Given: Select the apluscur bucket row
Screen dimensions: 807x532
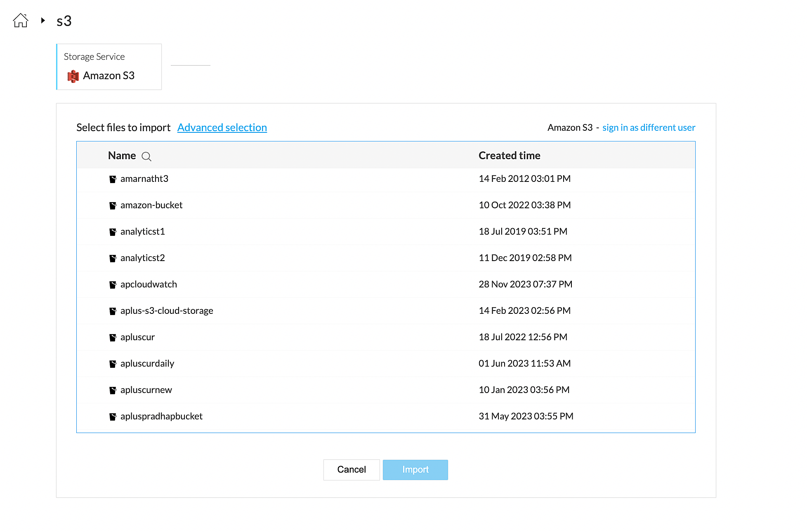Looking at the screenshot, I should 137,337.
